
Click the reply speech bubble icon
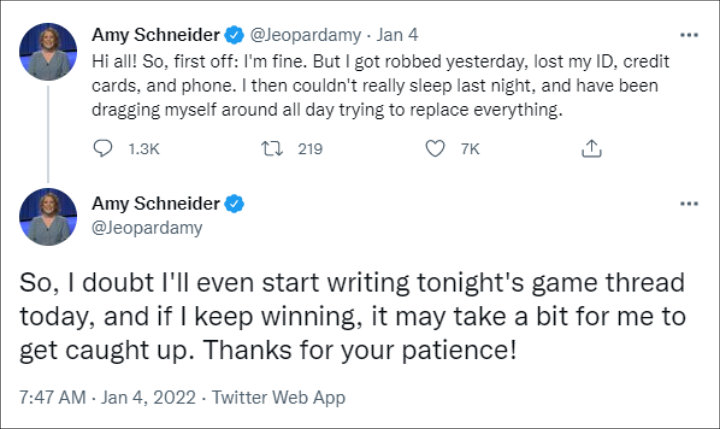103,149
